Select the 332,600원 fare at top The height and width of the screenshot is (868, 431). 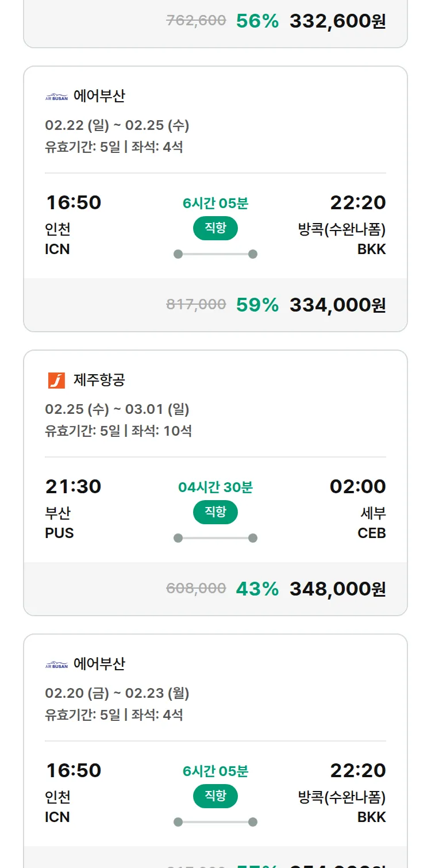point(337,21)
